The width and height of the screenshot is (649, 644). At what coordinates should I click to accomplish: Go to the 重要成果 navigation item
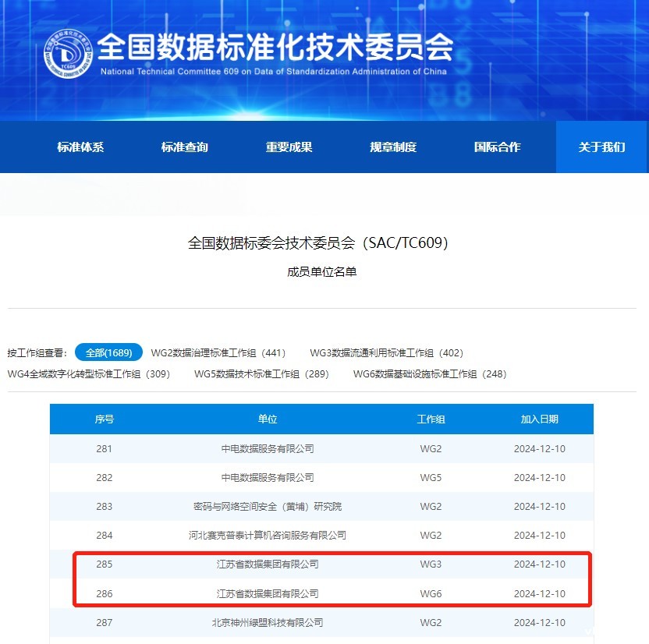(x=289, y=147)
